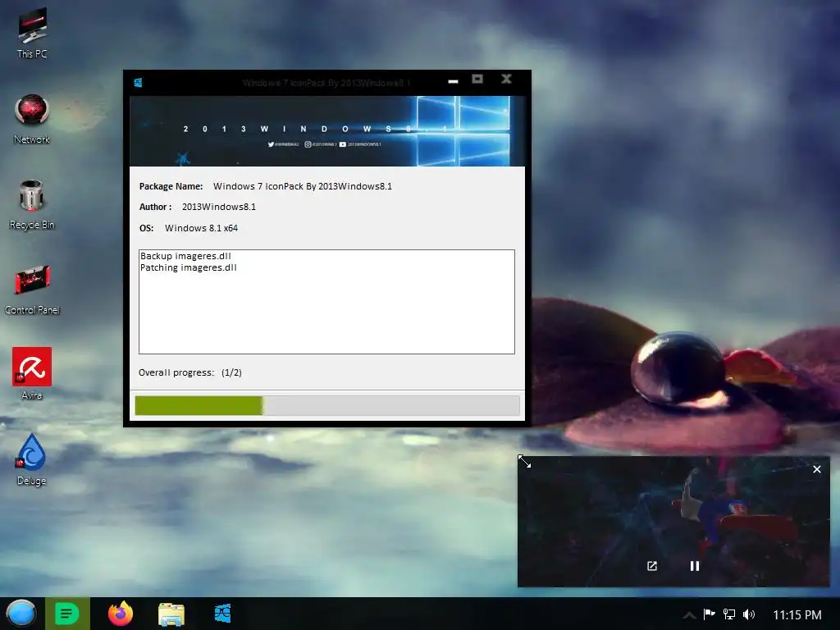Launch Avira from the desktop
This screenshot has height=630, width=840.
(32, 374)
